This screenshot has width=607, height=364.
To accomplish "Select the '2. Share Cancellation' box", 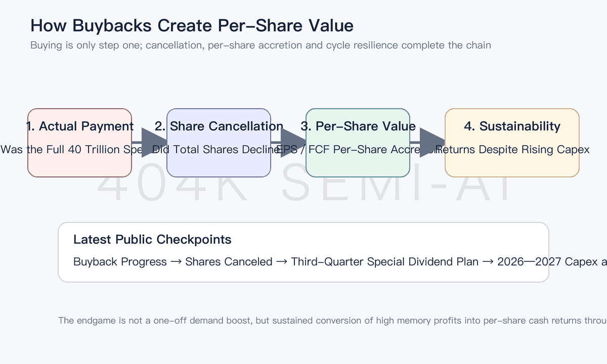I will tap(219, 143).
